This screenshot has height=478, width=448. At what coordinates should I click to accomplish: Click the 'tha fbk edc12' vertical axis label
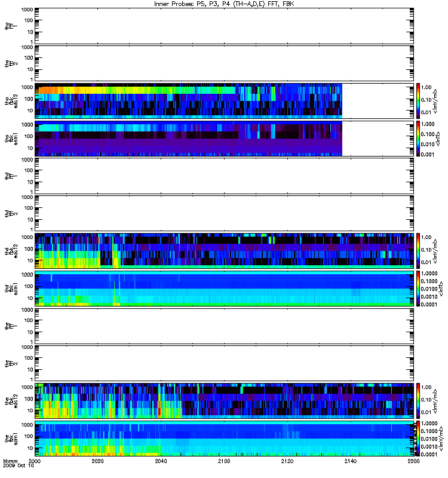point(11,100)
